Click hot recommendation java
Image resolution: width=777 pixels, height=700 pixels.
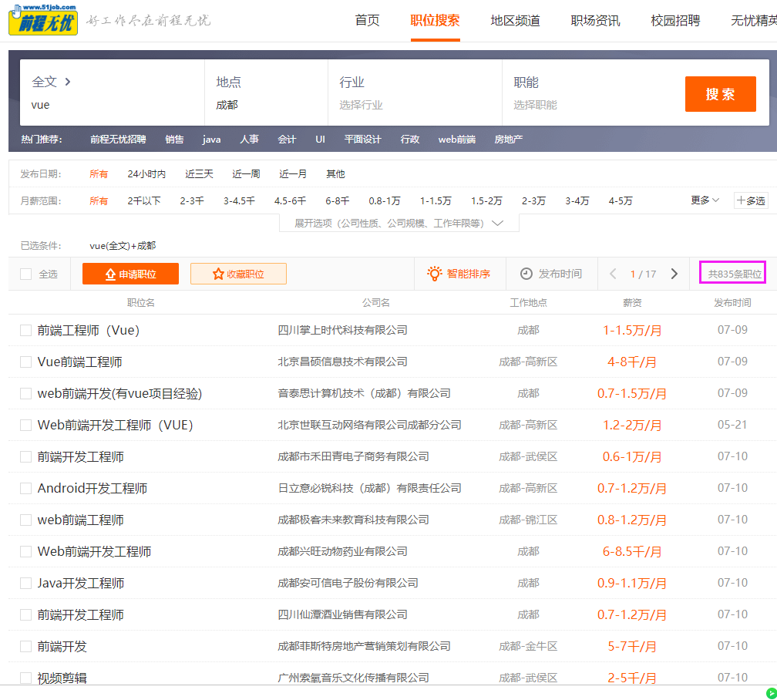(211, 140)
